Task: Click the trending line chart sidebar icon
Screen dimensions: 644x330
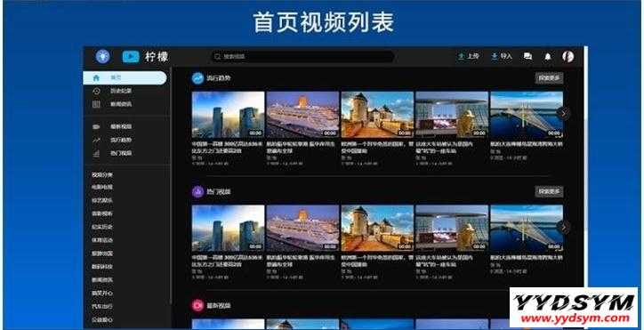Action: (97, 141)
